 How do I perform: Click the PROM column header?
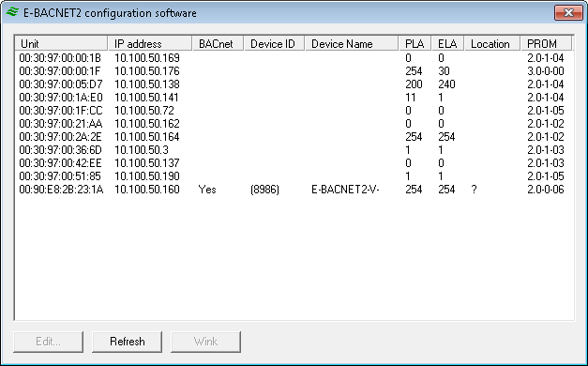pos(547,43)
